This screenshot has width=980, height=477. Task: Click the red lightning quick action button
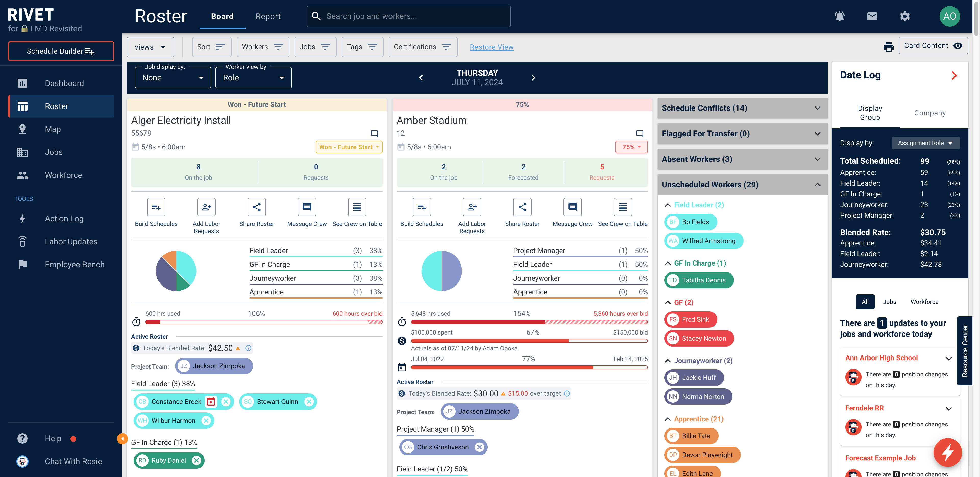(947, 452)
